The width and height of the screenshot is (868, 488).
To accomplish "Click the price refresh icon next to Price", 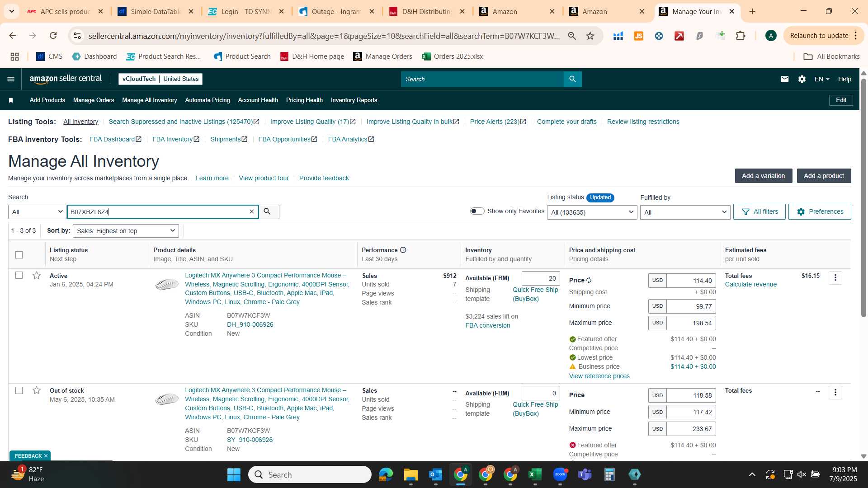I will point(589,280).
